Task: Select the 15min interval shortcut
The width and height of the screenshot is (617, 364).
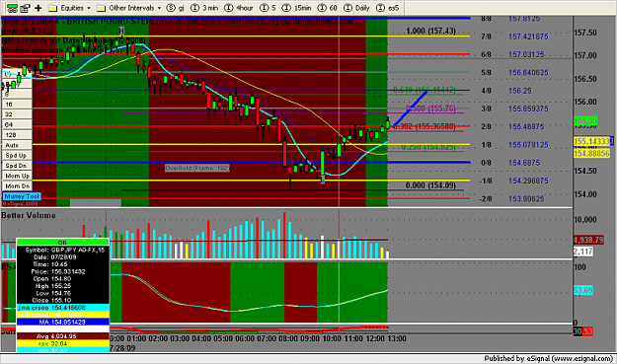Action: coord(297,8)
